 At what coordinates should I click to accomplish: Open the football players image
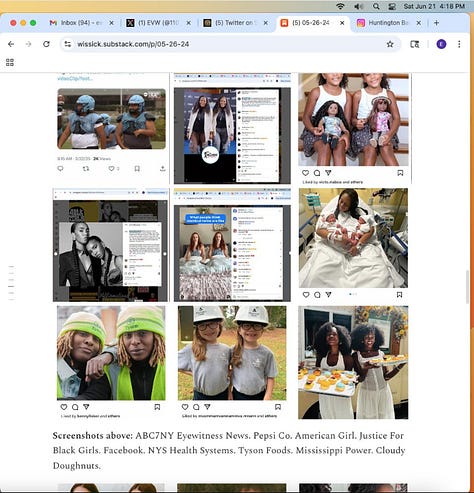coord(111,119)
